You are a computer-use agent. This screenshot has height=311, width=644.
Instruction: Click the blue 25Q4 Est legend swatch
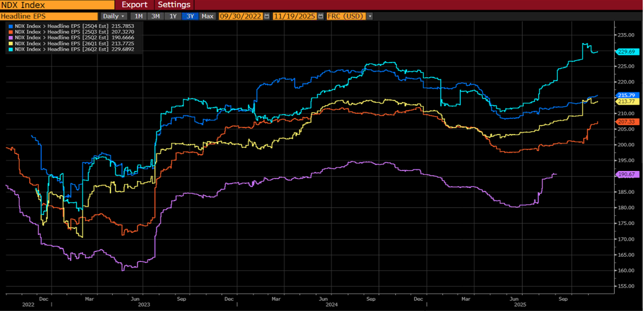point(10,26)
